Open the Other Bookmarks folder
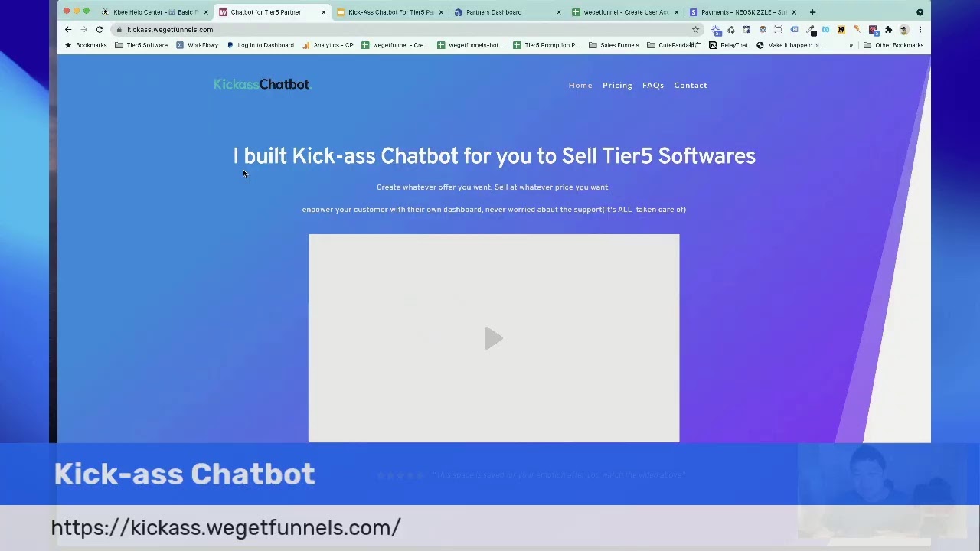980x551 pixels. (893, 45)
